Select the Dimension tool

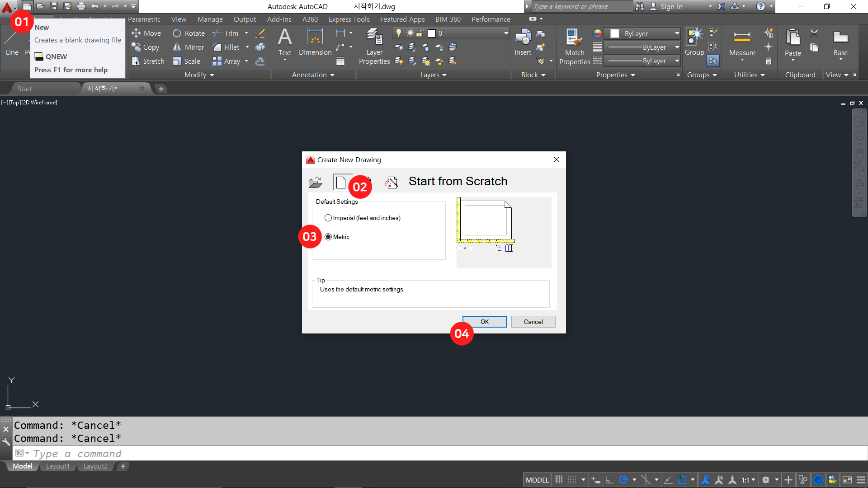click(x=315, y=42)
